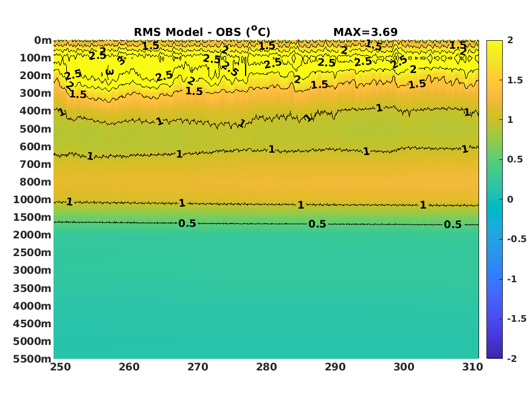Image resolution: width=532 pixels, height=399 pixels.
Task: Select the "1000m" depth axis label
Action: tap(32, 199)
